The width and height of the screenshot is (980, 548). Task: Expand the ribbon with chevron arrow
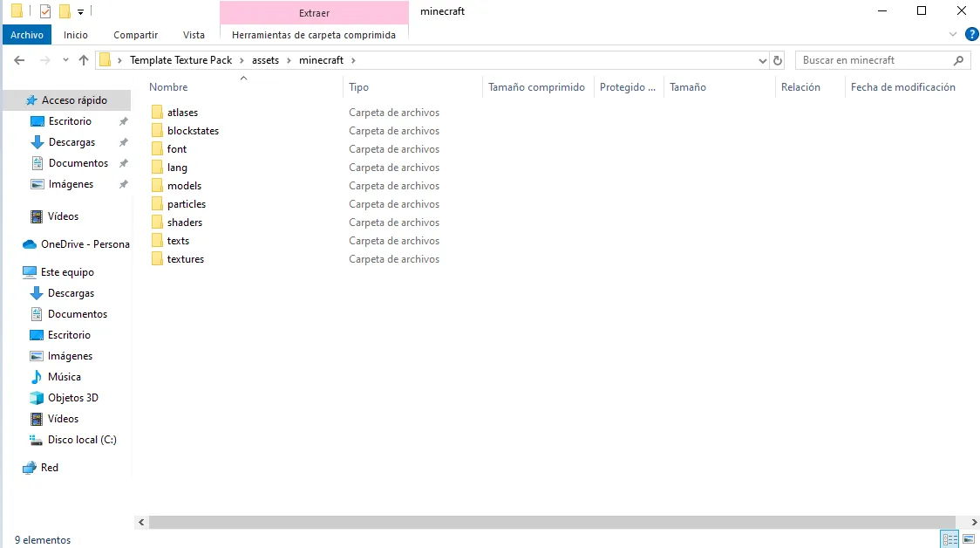tap(953, 35)
